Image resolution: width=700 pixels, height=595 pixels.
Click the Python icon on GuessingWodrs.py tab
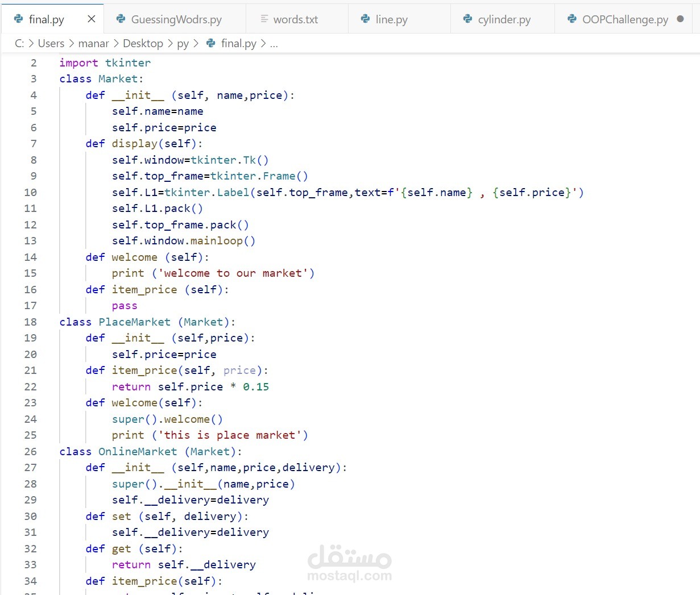121,19
